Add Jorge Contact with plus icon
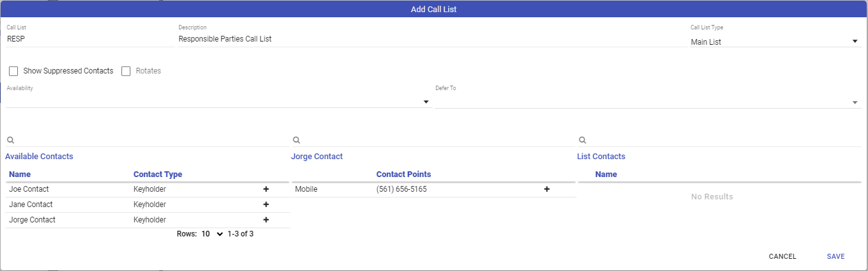 (266, 220)
